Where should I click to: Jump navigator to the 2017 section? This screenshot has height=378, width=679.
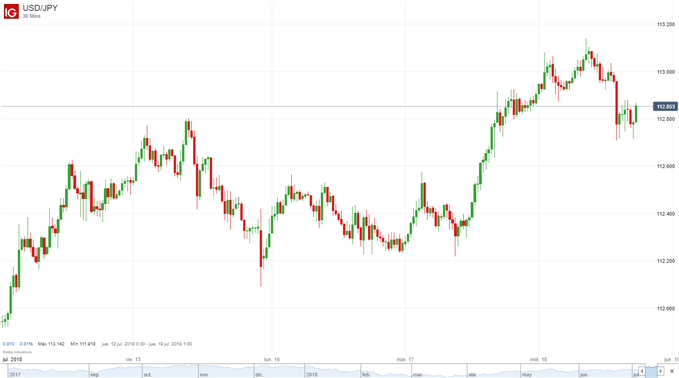(x=15, y=375)
